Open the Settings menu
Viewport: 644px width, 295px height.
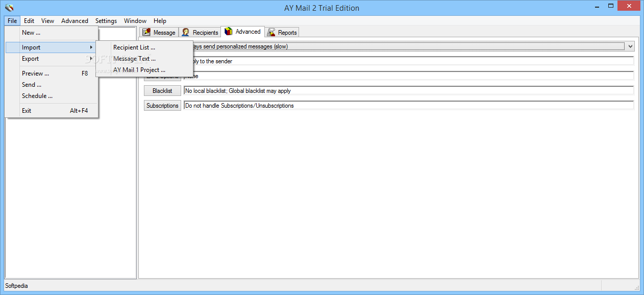106,21
